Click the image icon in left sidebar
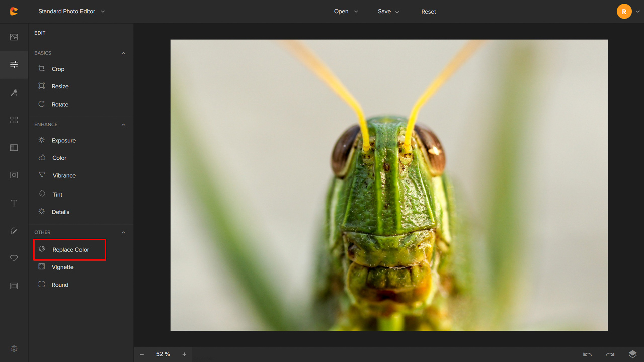 point(14,37)
